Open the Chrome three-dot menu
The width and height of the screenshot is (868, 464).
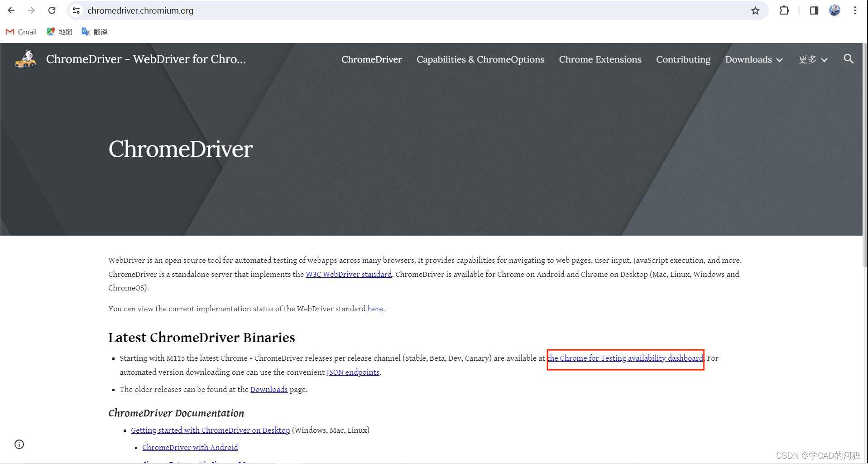coord(854,10)
